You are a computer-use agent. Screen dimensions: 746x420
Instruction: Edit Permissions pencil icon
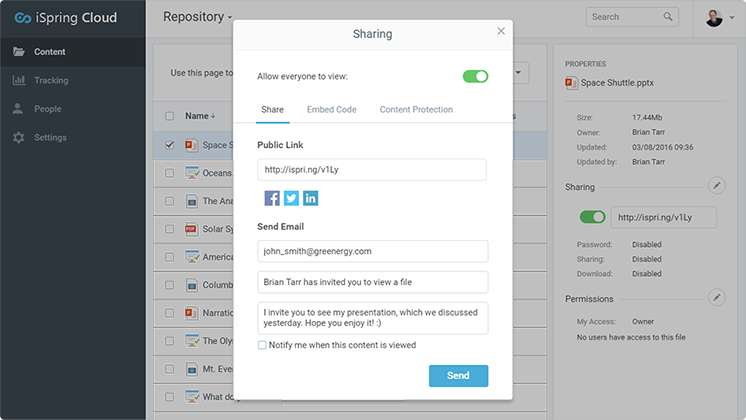[x=717, y=297]
